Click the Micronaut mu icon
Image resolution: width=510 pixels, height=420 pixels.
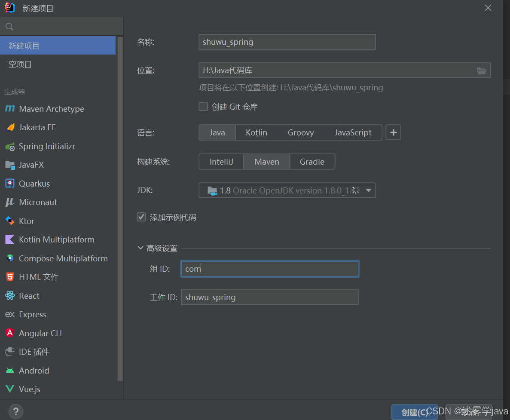pyautogui.click(x=10, y=202)
